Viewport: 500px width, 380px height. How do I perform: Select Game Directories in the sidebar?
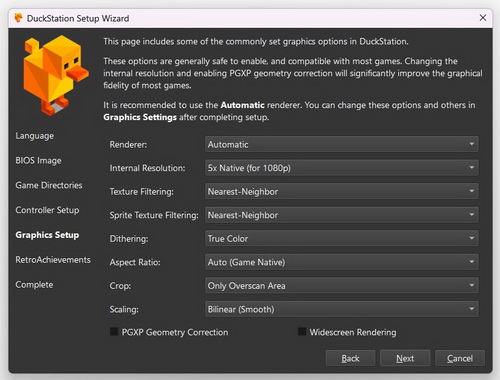(49, 185)
